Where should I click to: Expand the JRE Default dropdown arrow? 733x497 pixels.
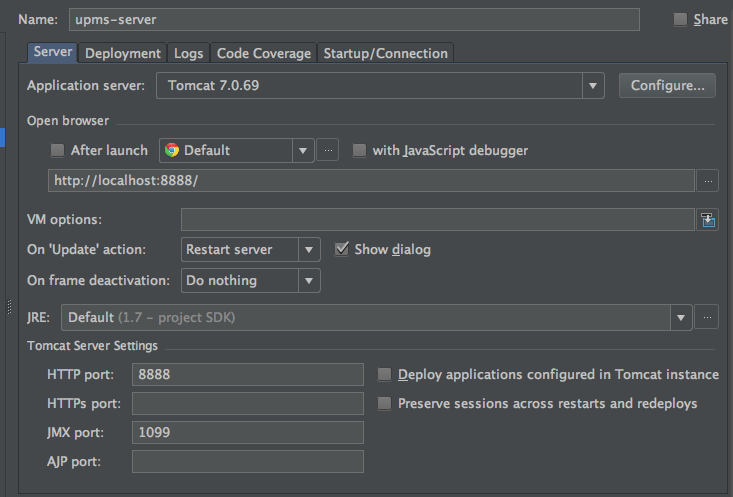click(x=681, y=317)
